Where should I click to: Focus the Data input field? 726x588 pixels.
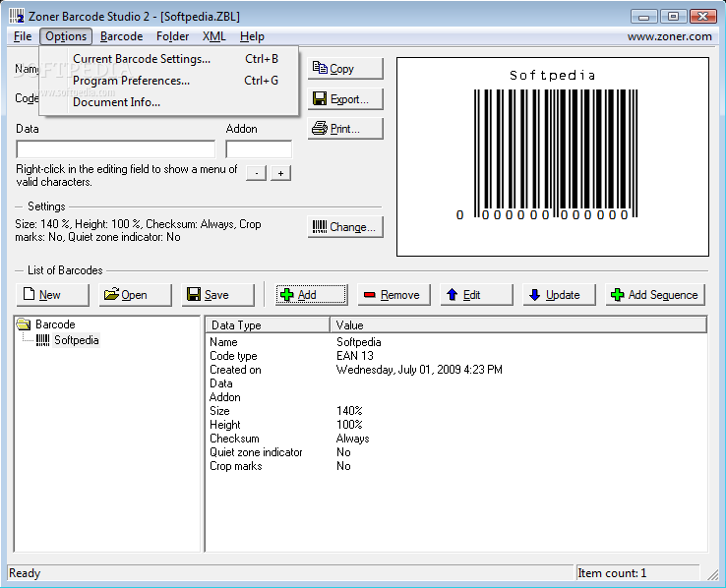[x=116, y=149]
